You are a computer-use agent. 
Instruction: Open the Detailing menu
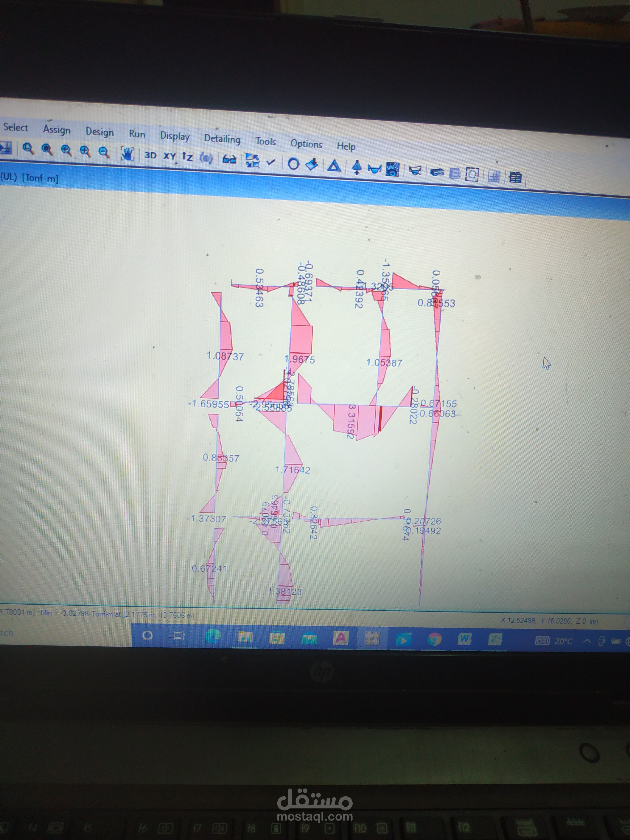click(222, 139)
